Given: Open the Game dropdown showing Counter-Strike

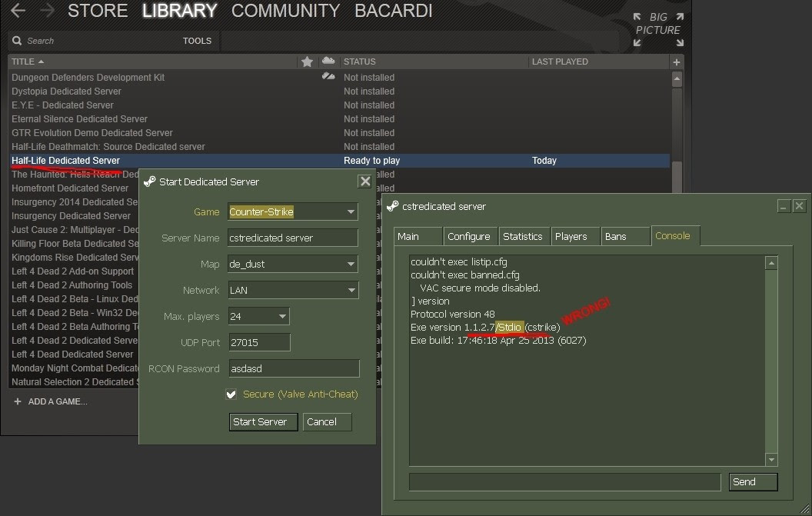Looking at the screenshot, I should (x=293, y=212).
